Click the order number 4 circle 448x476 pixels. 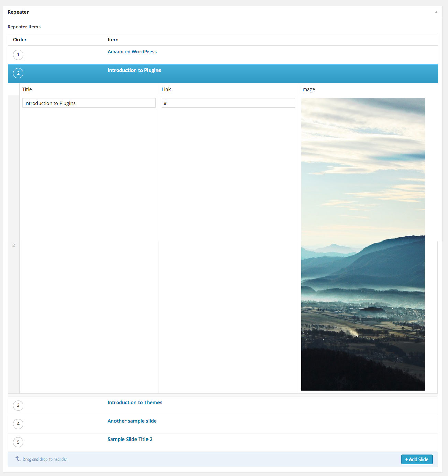tap(18, 424)
